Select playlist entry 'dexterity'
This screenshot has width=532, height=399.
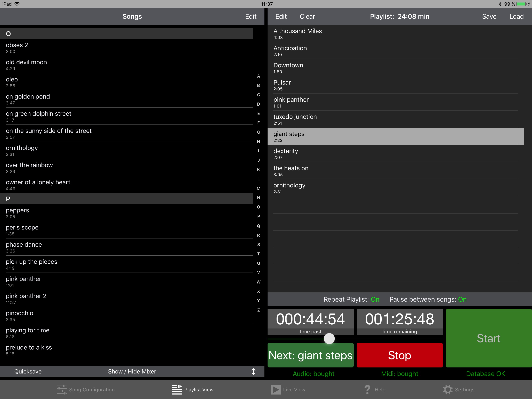point(396,154)
